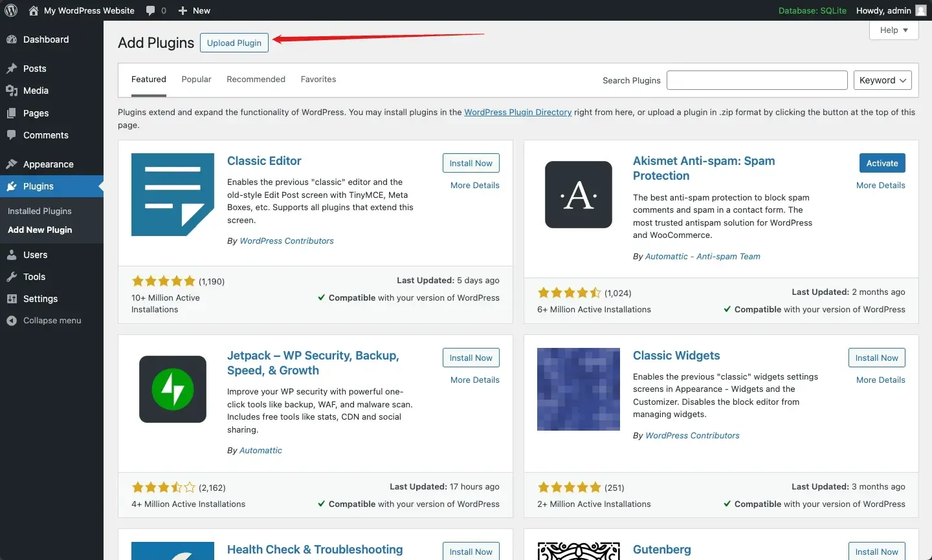
Task: Click the Upload Plugin button
Action: click(234, 43)
